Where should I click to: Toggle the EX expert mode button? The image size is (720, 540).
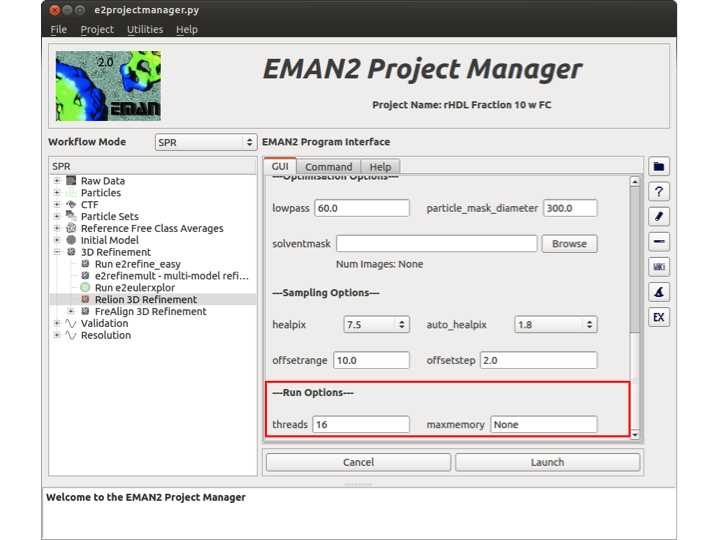[x=659, y=317]
